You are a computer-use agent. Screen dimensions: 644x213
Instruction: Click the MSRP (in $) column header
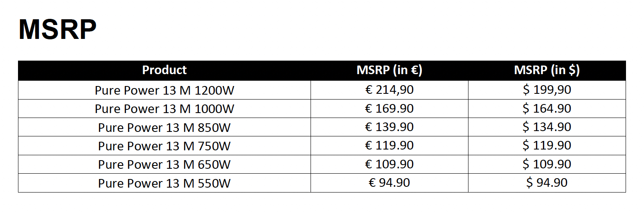547,70
